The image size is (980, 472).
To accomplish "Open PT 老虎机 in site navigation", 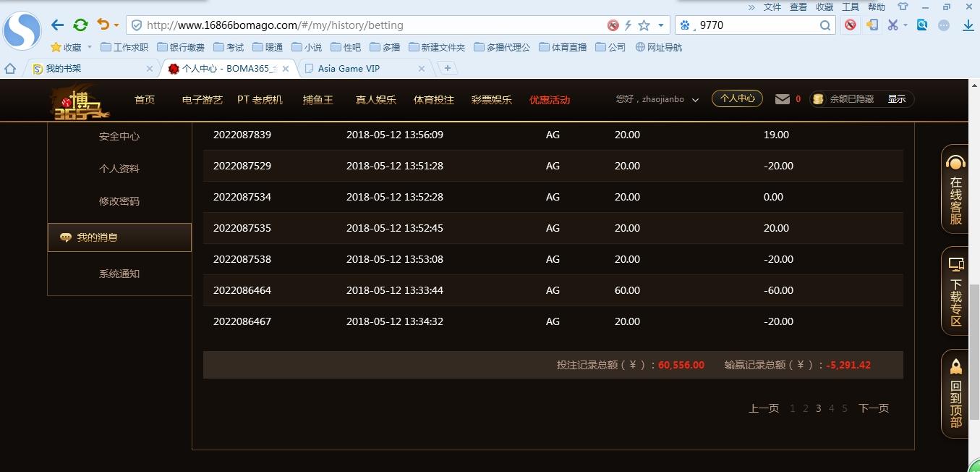I will coord(260,100).
